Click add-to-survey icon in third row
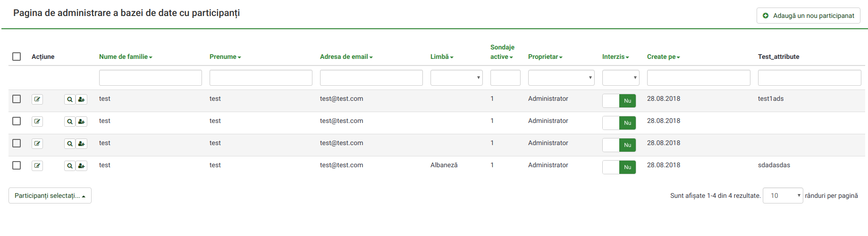This screenshot has width=868, height=236. coord(82,144)
